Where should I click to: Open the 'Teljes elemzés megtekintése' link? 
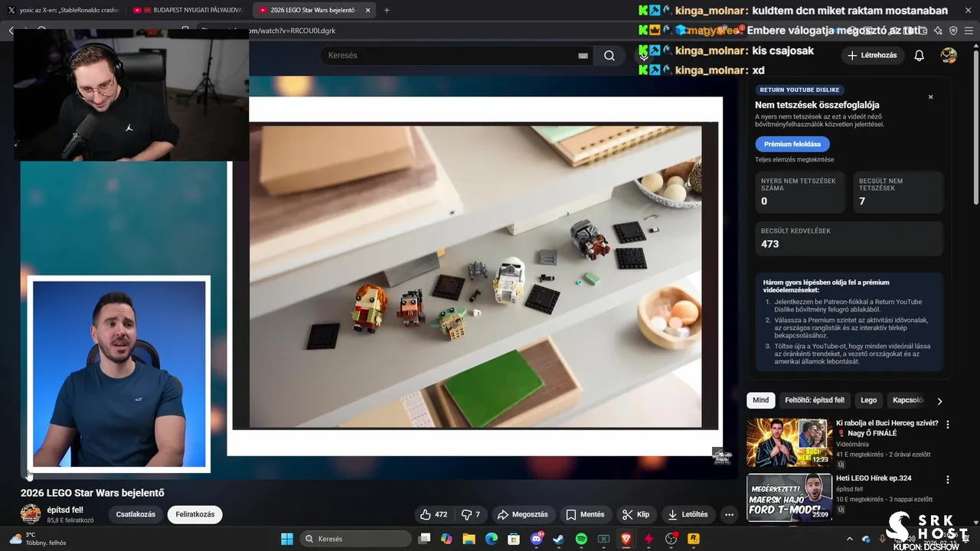(x=794, y=160)
